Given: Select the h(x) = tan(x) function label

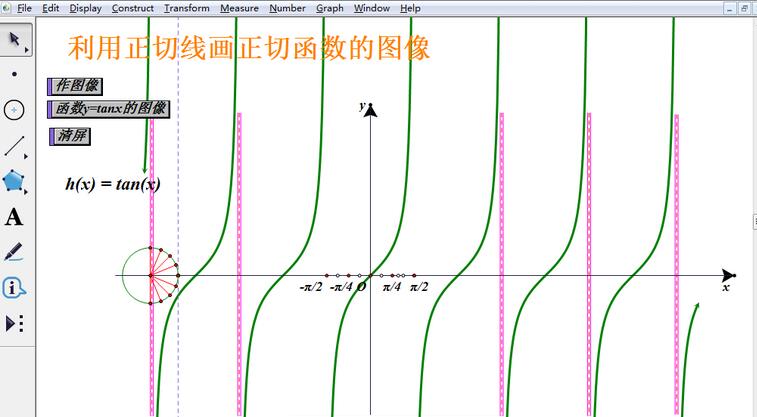Looking at the screenshot, I should click(113, 184).
